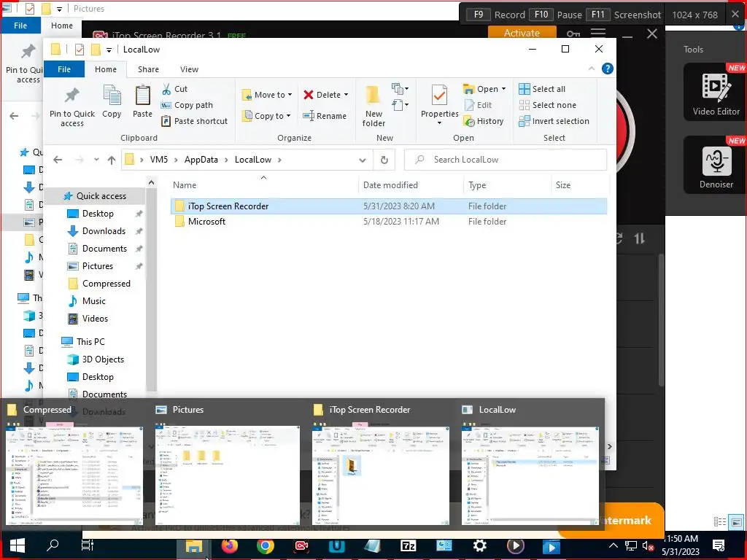Click Edit in Open group
This screenshot has height=560, width=747.
(478, 105)
